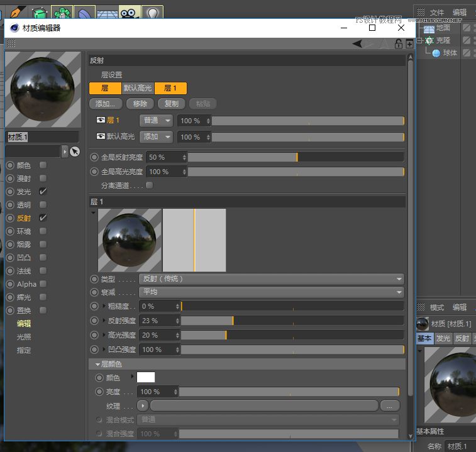Click the back arrow in editor header
476x452 pixels.
point(358,44)
